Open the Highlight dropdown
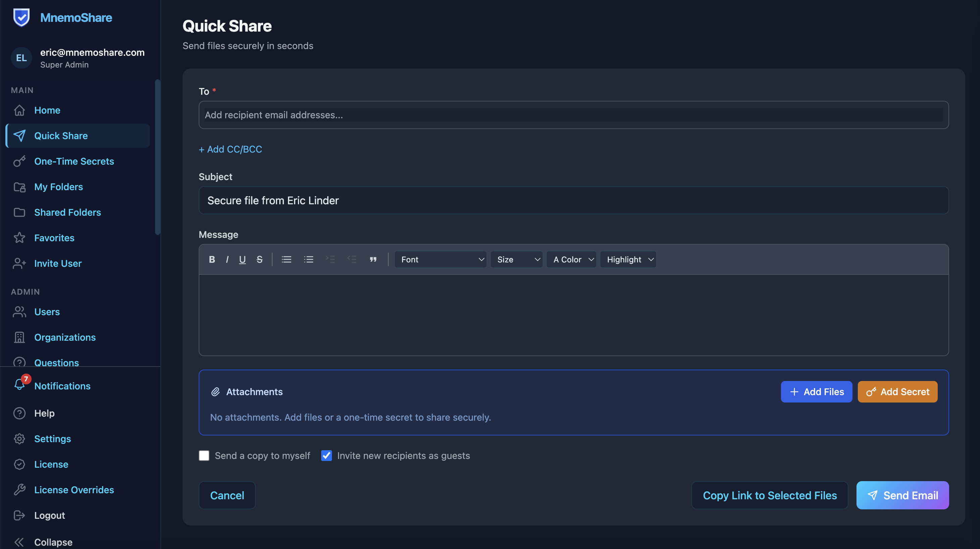Image resolution: width=980 pixels, height=549 pixels. point(629,259)
